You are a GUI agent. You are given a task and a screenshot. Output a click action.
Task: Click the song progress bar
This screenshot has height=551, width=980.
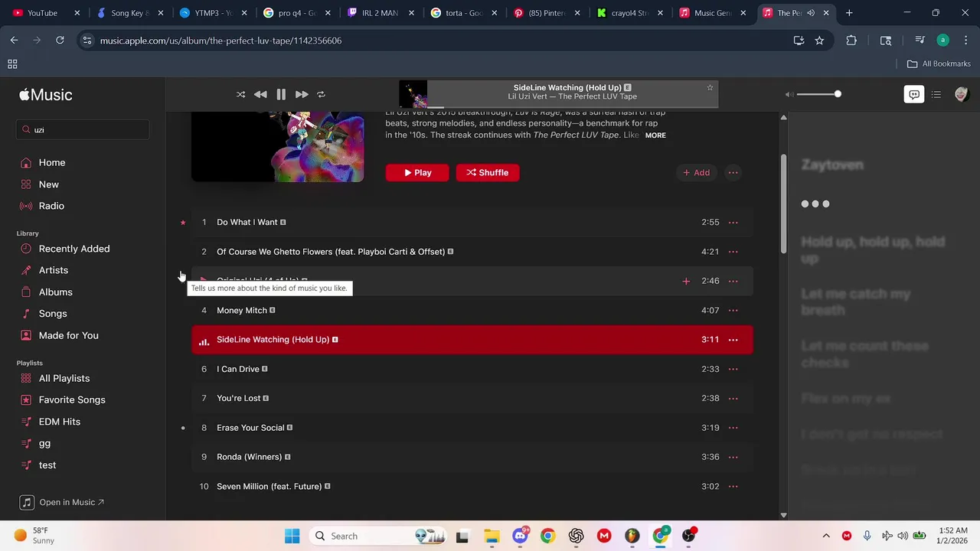pos(573,107)
